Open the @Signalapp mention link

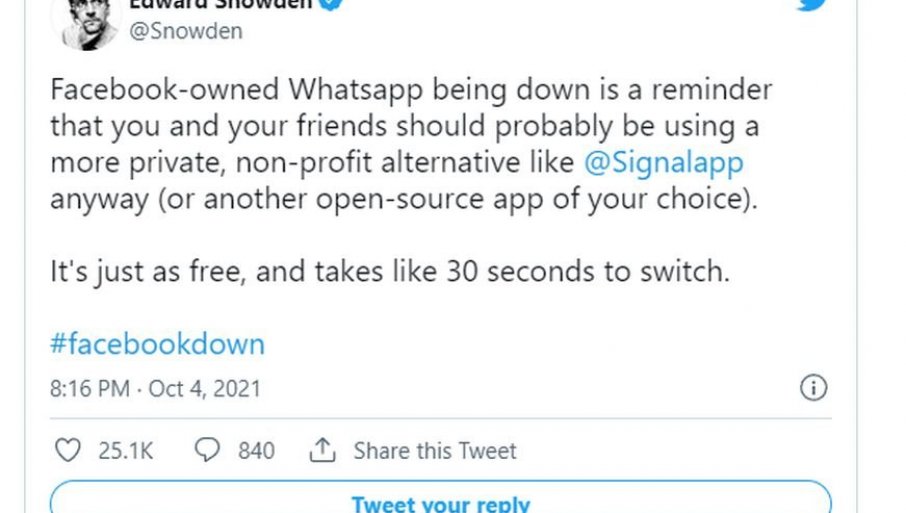click(663, 162)
